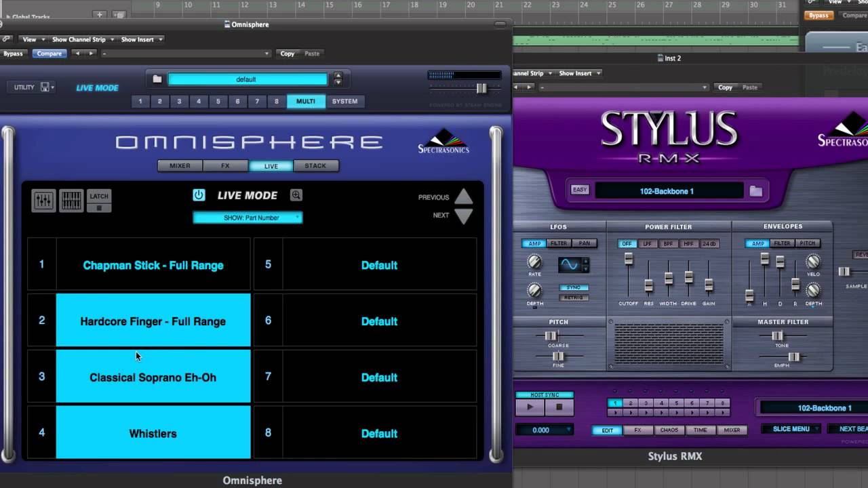Switch to the FX tab in Omnisphere

pos(225,166)
